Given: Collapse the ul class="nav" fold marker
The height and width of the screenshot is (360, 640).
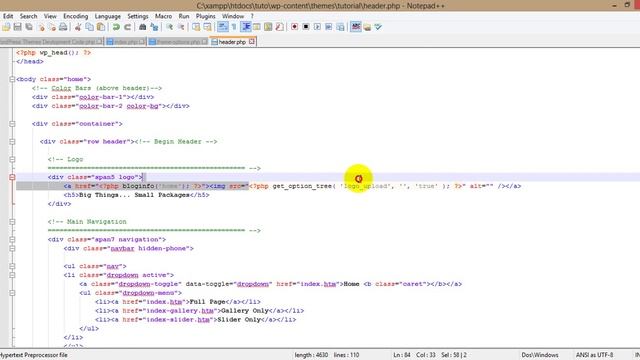Looking at the screenshot, I should (12, 266).
